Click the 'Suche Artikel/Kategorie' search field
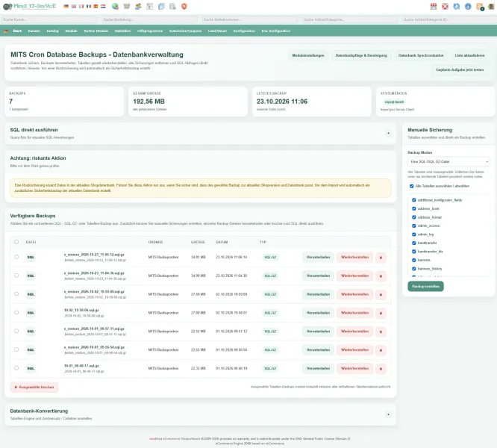This screenshot has width=497, height=448. coord(350,19)
